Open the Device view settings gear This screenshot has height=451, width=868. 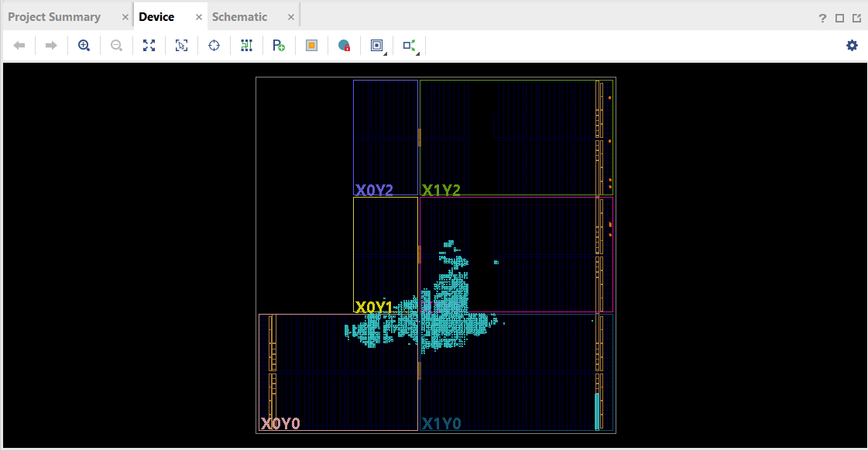click(x=852, y=46)
